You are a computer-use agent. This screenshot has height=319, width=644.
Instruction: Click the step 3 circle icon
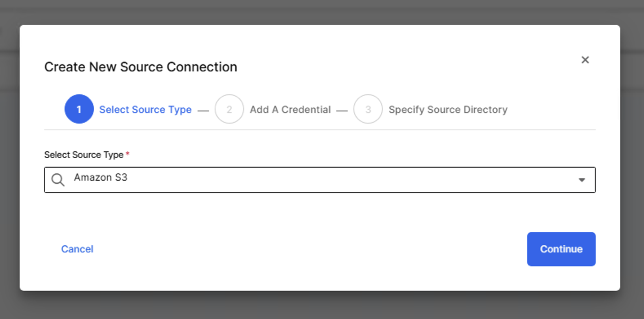[368, 109]
